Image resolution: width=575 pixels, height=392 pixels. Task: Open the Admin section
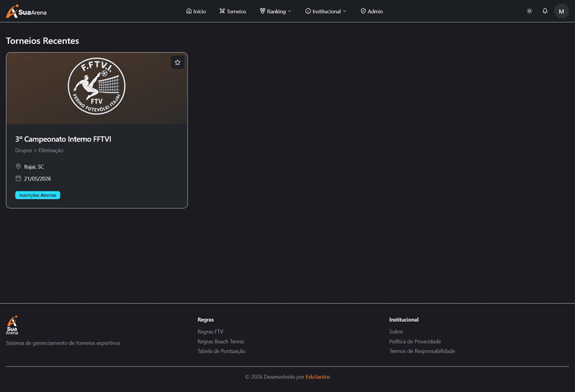[372, 11]
